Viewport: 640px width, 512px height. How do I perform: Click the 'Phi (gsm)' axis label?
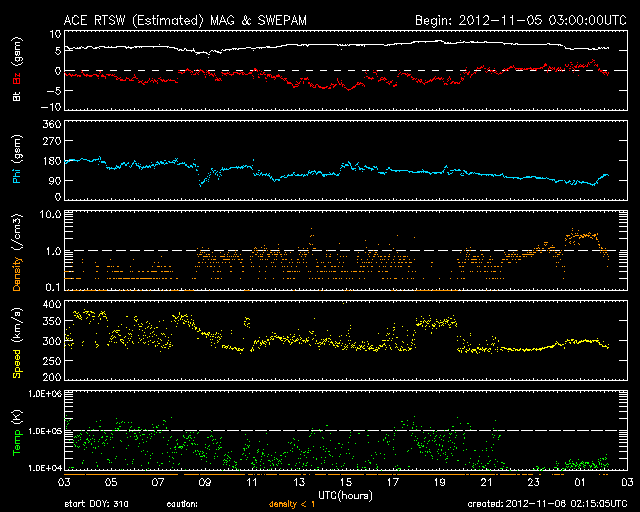coord(17,160)
